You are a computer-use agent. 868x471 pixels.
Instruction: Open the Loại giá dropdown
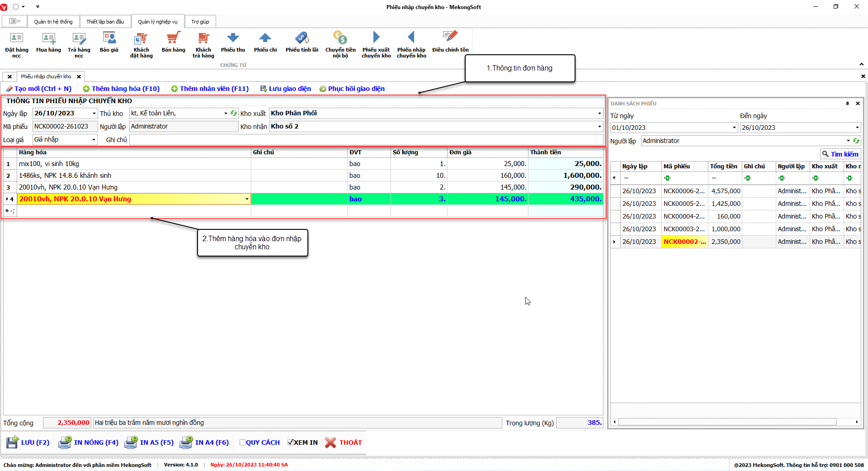[x=94, y=140]
